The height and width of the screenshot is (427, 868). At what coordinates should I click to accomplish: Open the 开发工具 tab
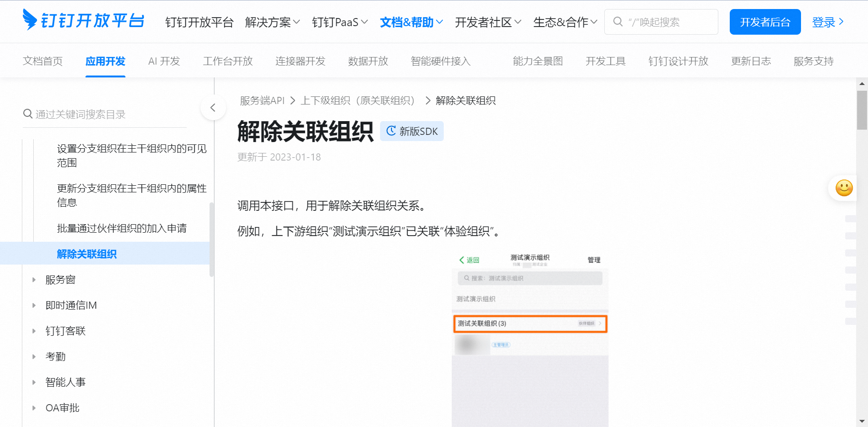coord(606,61)
